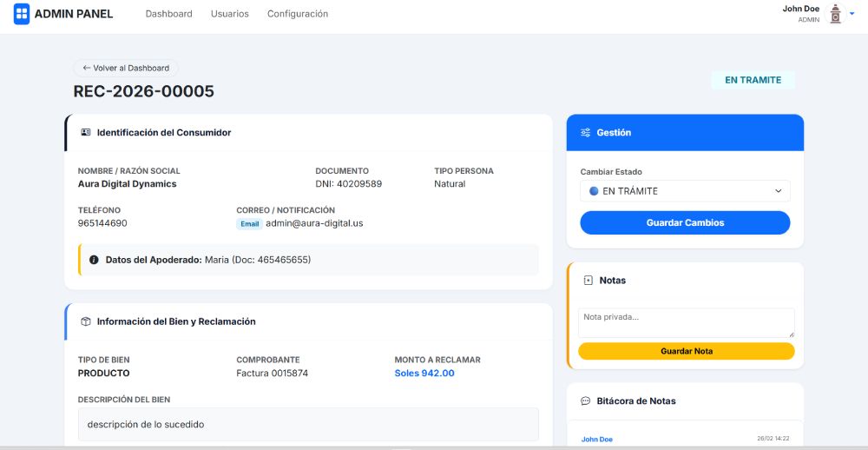Click the box icon beside Información del Bien

pyautogui.click(x=86, y=321)
